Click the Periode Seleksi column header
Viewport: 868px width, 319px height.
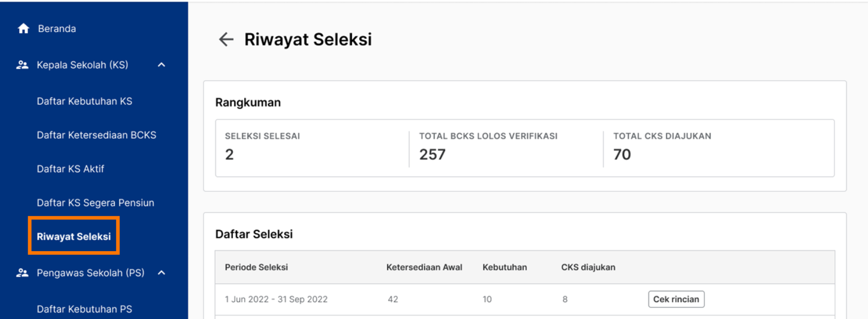pyautogui.click(x=256, y=267)
